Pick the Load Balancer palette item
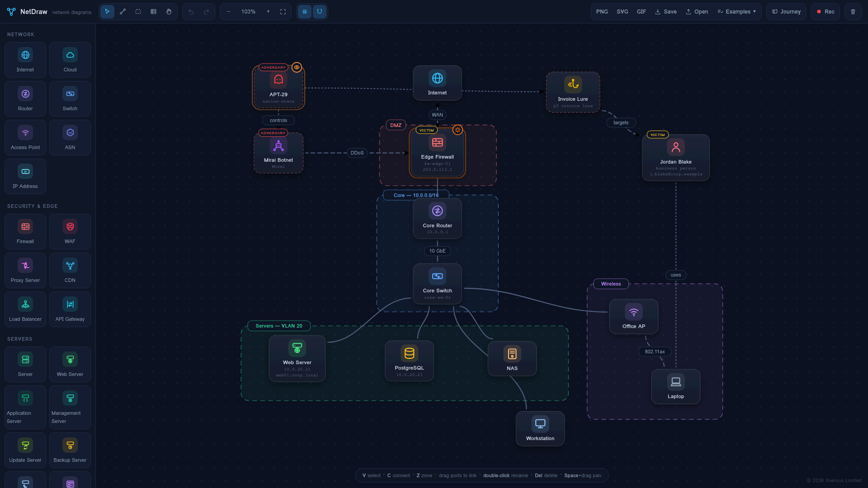868x488 pixels. click(x=25, y=310)
